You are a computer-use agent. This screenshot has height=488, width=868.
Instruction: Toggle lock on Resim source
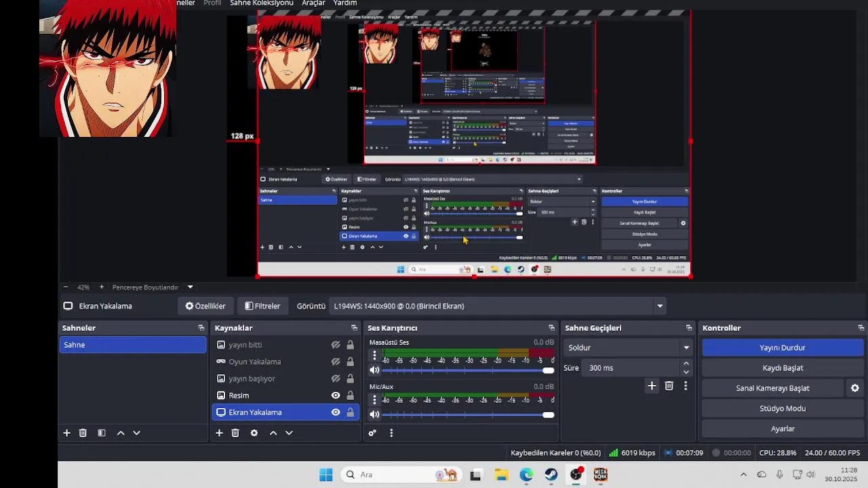coord(350,396)
